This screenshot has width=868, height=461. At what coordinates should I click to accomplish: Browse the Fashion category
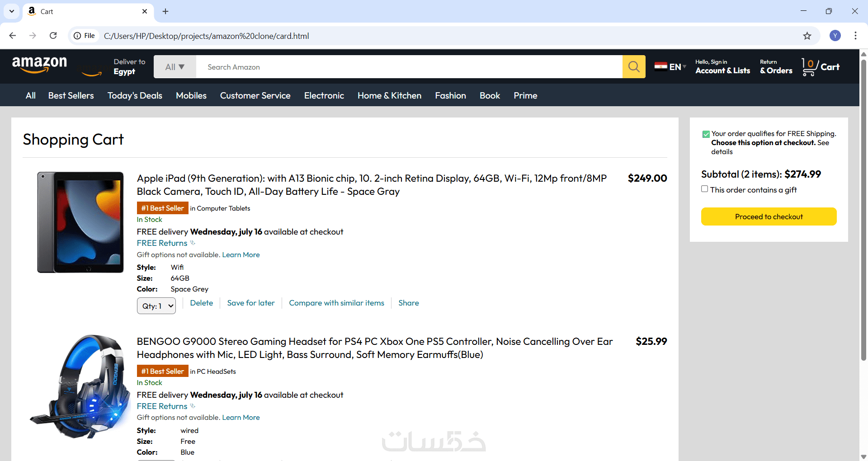[x=450, y=95]
